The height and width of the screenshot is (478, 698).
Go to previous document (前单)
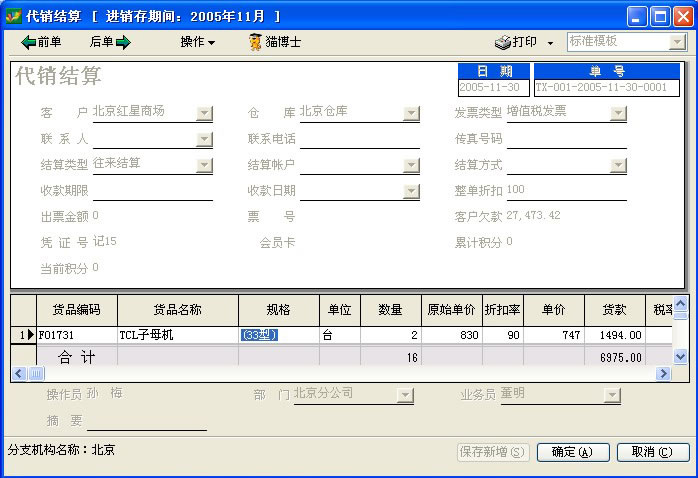coord(41,42)
